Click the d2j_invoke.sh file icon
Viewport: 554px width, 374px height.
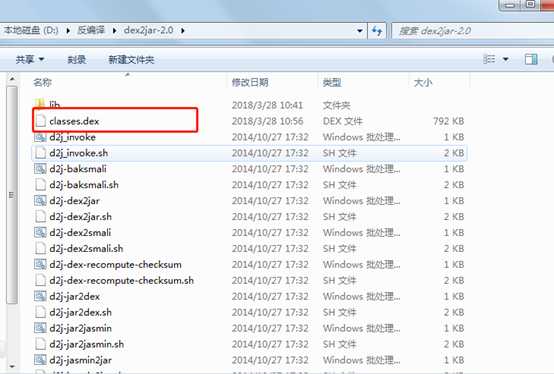41,153
